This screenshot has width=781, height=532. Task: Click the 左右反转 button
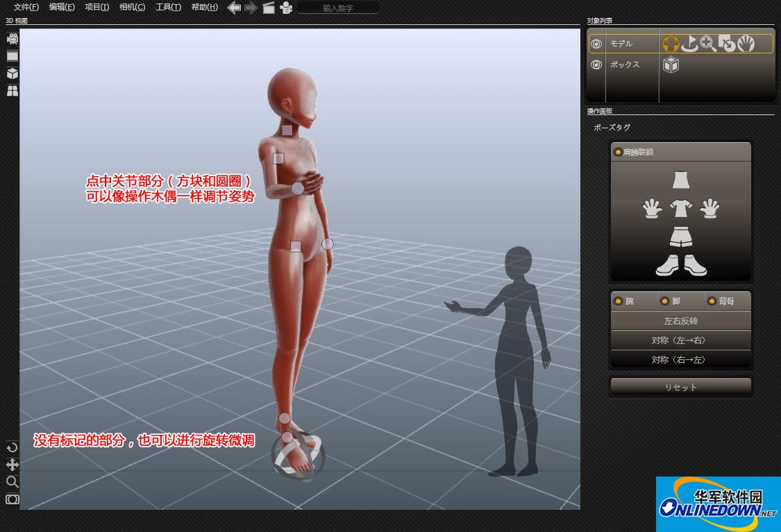coord(680,321)
